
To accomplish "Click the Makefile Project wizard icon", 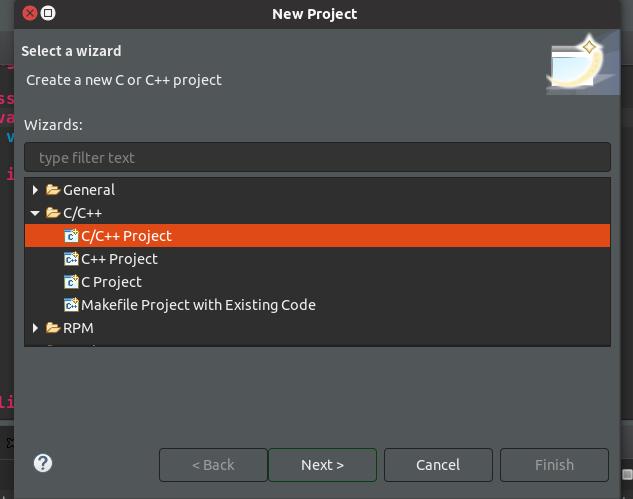I will coord(71,305).
